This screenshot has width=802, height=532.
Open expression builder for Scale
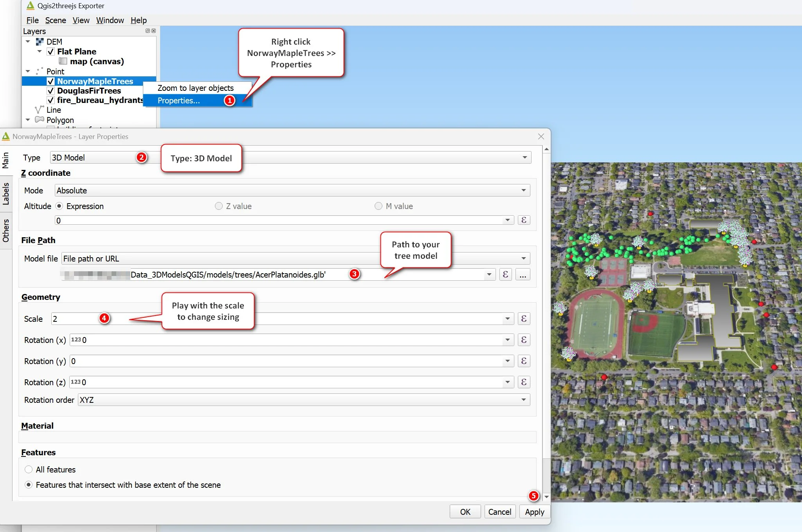point(524,319)
